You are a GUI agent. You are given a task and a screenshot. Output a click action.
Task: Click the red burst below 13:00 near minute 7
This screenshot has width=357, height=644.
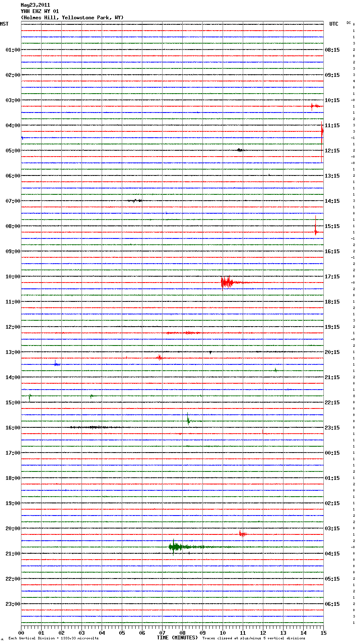[x=160, y=358]
